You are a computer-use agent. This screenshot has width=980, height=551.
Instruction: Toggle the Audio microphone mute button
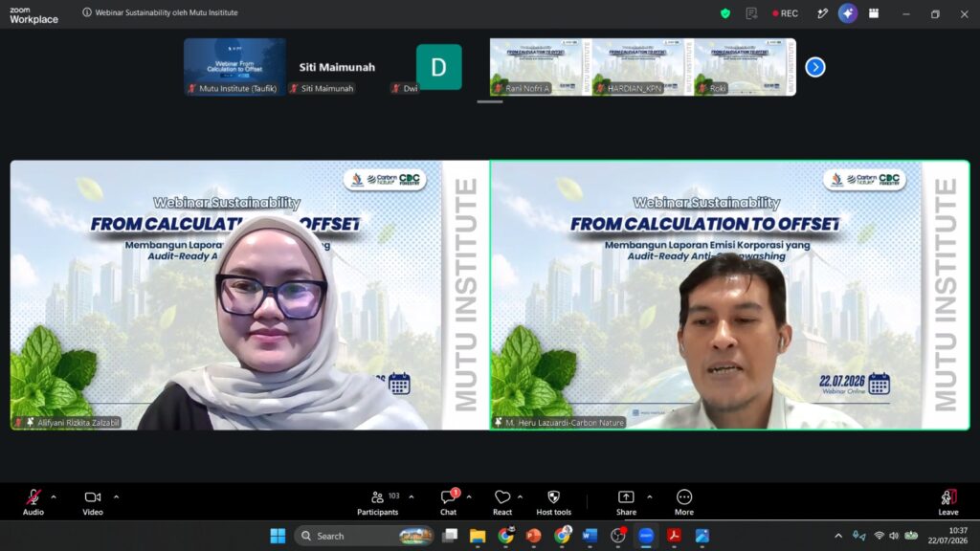(x=33, y=502)
